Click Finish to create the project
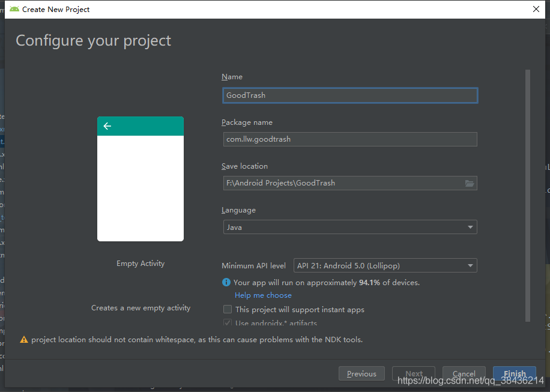Viewport: 550px width, 392px height. click(515, 374)
